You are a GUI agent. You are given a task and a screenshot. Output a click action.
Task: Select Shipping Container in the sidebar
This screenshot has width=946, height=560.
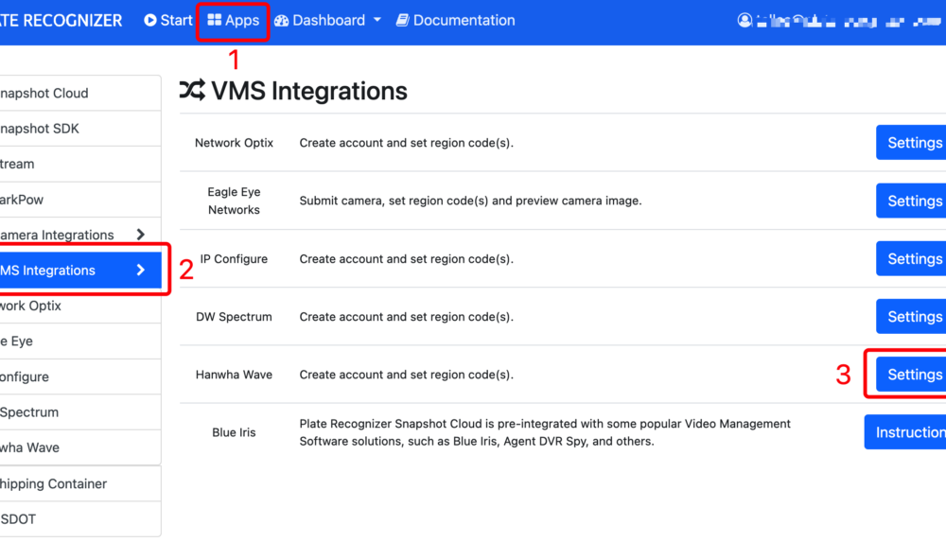coord(54,483)
